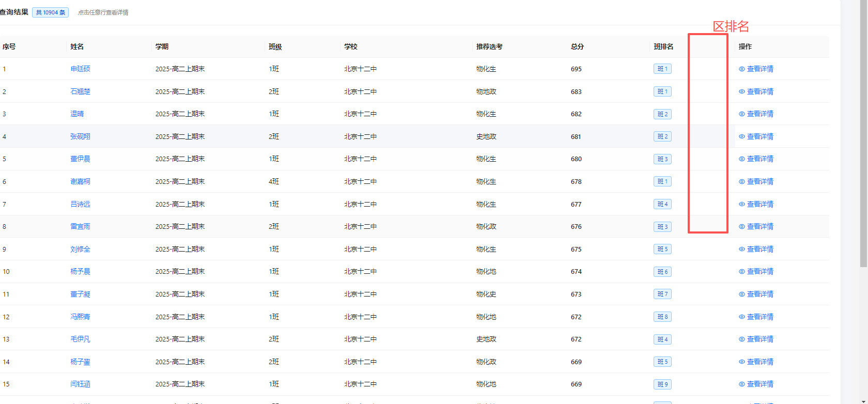868x404 pixels.
Task: Click the 班 9 rank badge
Action: tap(662, 384)
